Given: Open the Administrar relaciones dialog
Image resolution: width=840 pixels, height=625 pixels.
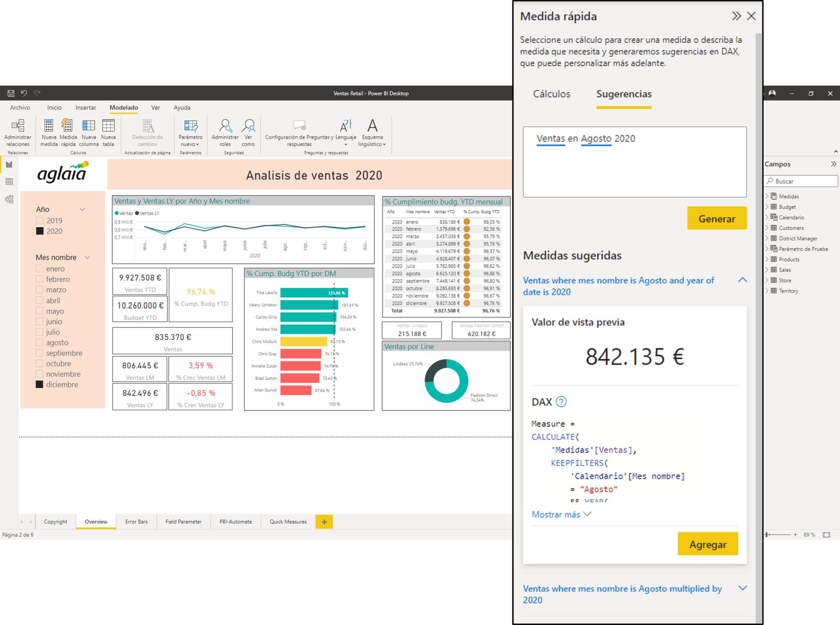Looking at the screenshot, I should pyautogui.click(x=17, y=133).
